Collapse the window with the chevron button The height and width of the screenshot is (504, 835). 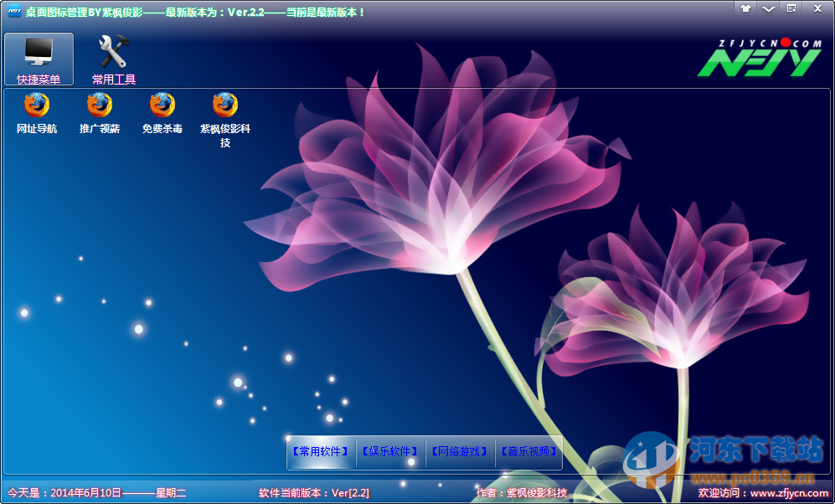pos(767,8)
